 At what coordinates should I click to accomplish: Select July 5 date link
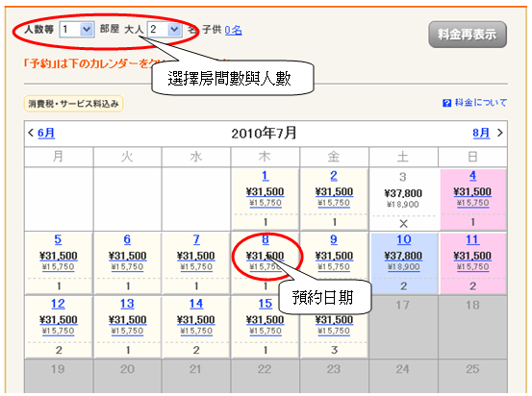click(58, 239)
